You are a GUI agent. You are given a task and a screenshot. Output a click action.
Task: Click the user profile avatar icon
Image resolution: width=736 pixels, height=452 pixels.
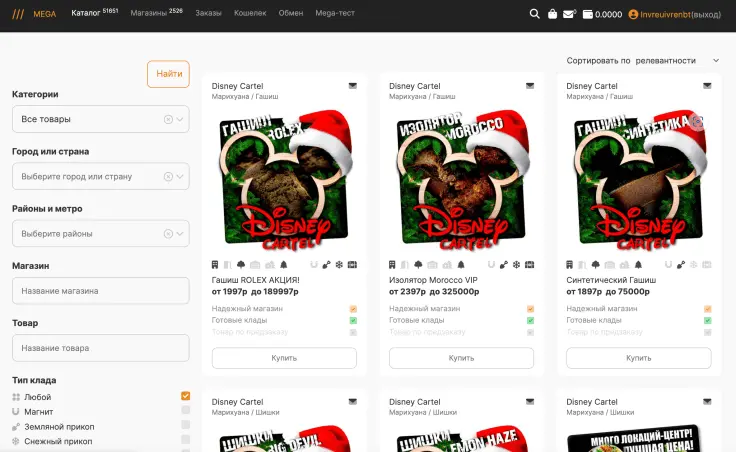633,14
